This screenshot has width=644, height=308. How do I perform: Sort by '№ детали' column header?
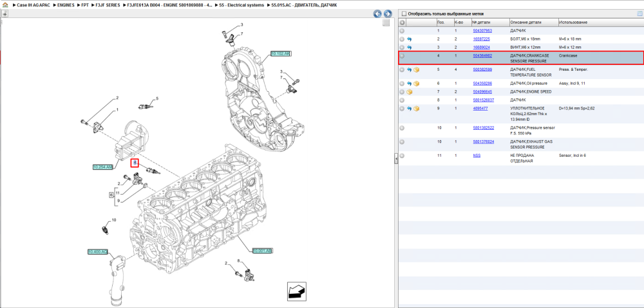[x=490, y=22]
